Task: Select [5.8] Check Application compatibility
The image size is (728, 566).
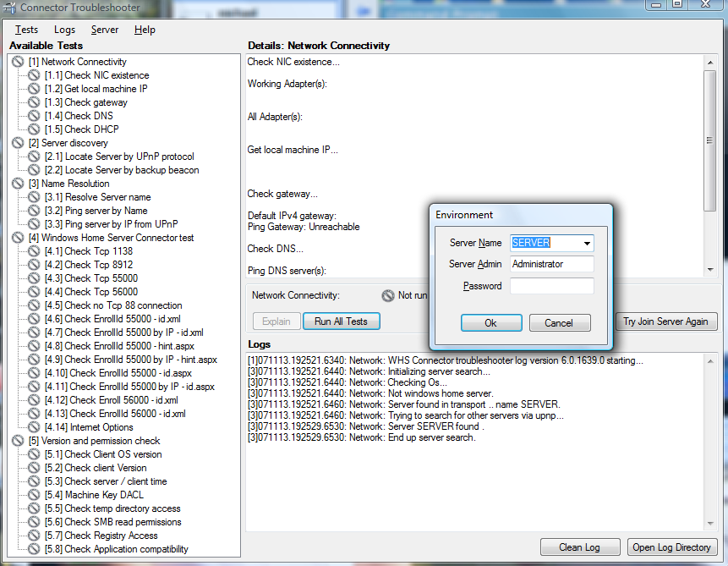Action: (116, 549)
